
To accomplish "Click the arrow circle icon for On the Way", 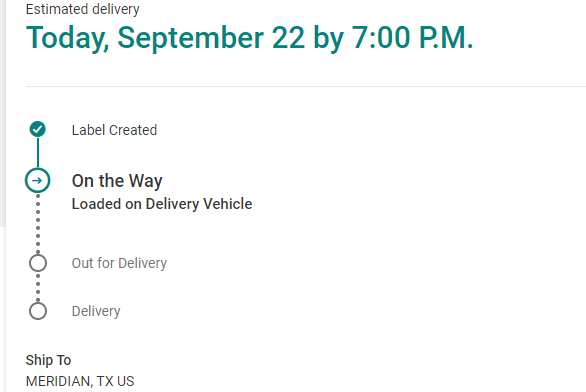I will coord(37,180).
